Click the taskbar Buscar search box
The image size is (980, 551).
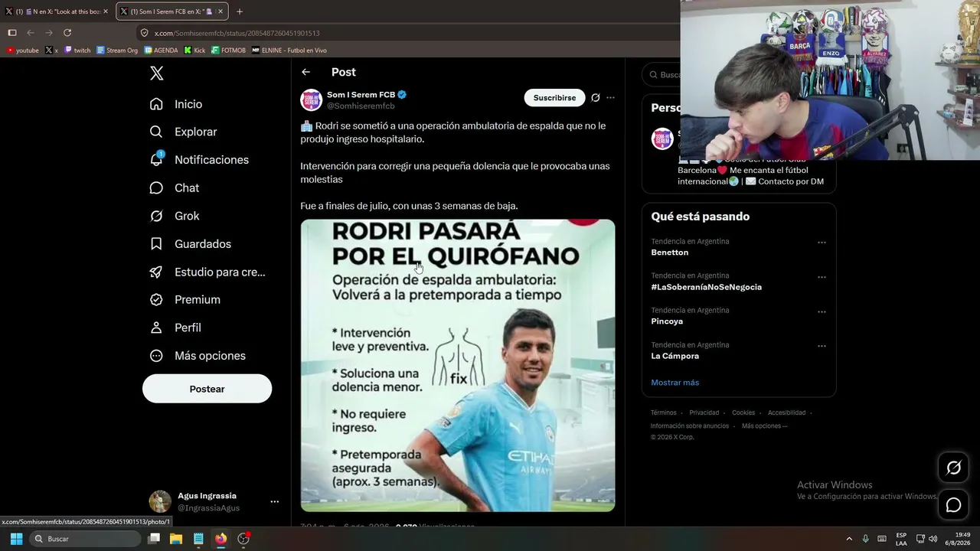coord(87,539)
